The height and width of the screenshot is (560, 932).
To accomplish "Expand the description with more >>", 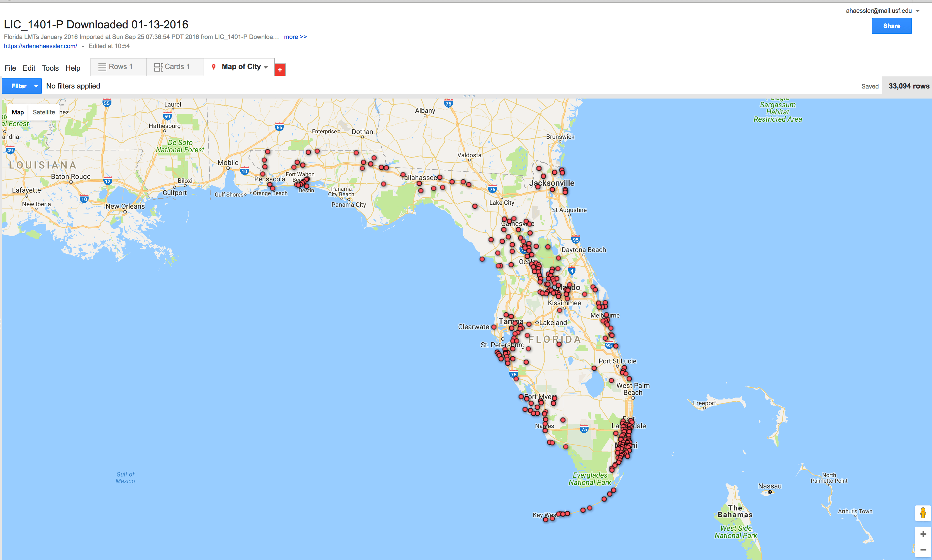I will [x=295, y=37].
